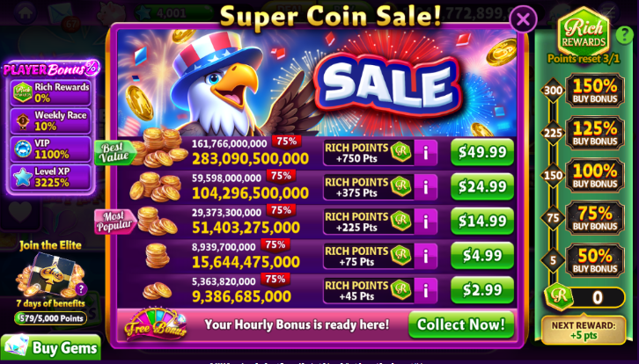Image resolution: width=639 pixels, height=364 pixels.
Task: Open info icon for the $24.99 package
Action: 426,187
